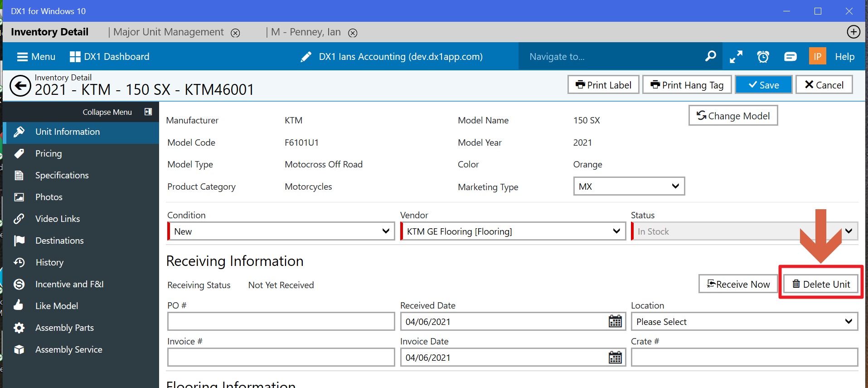This screenshot has height=388, width=868.
Task: Open the Invoice Date calendar picker
Action: click(615, 357)
